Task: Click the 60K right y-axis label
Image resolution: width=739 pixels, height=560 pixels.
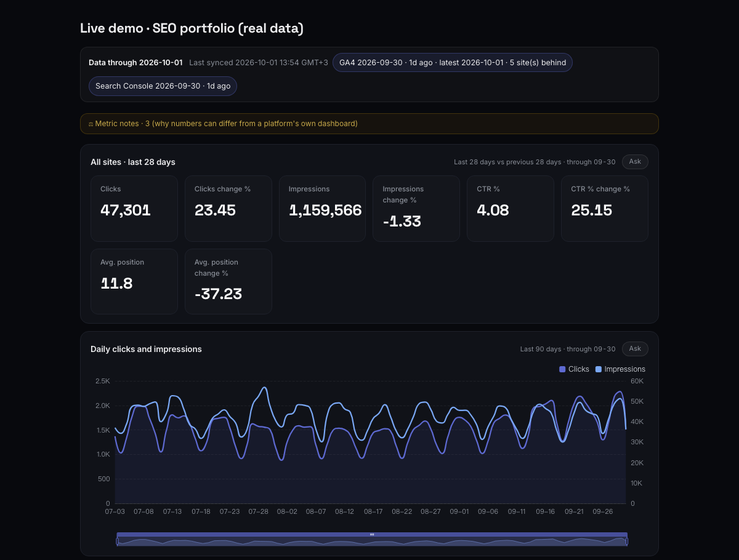Action: [x=637, y=381]
